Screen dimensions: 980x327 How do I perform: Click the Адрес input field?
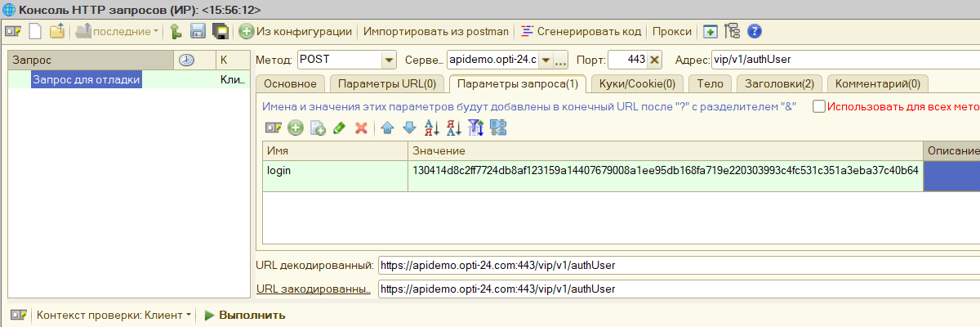pos(841,60)
